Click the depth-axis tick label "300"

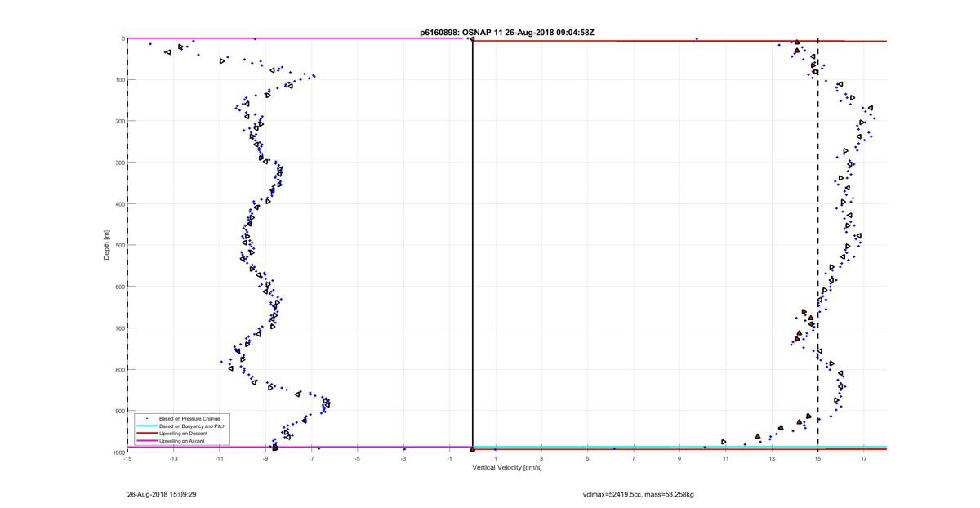click(x=119, y=163)
